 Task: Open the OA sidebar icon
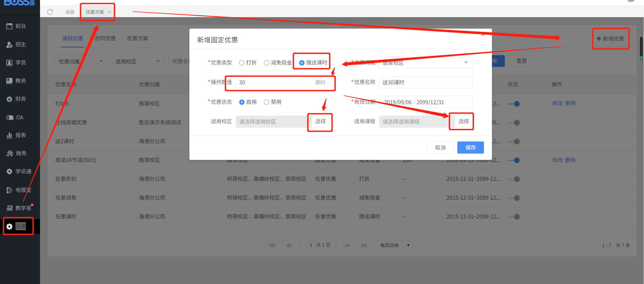coord(10,117)
